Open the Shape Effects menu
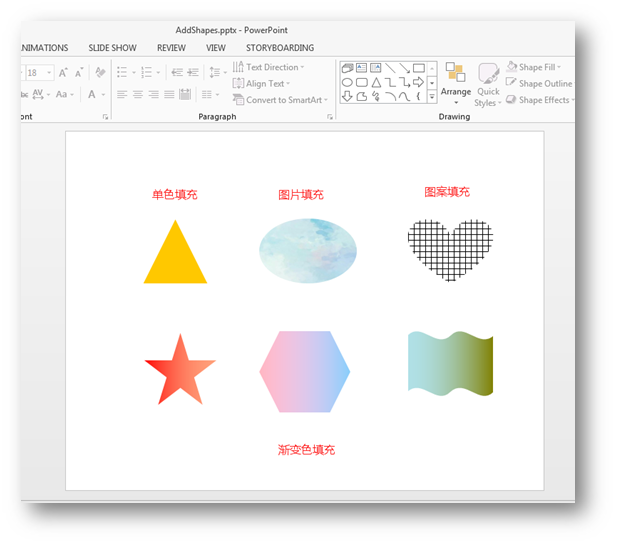Screen dimensions: 617x545 click(x=540, y=100)
